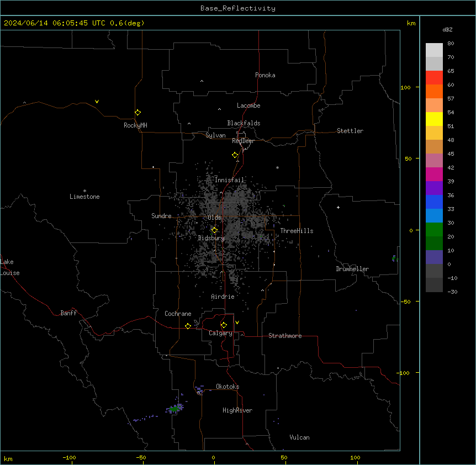476x465 pixels.
Task: Click the Calgary city label
Action: coord(220,333)
